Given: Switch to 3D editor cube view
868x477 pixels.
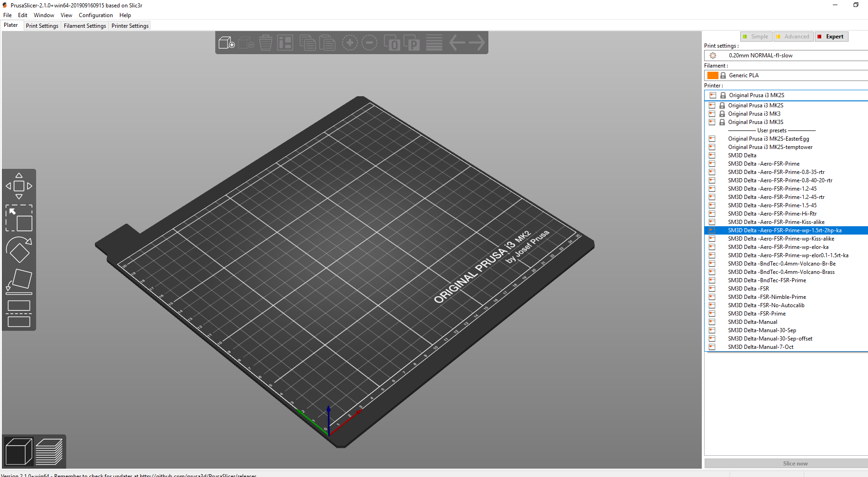Looking at the screenshot, I should click(19, 452).
